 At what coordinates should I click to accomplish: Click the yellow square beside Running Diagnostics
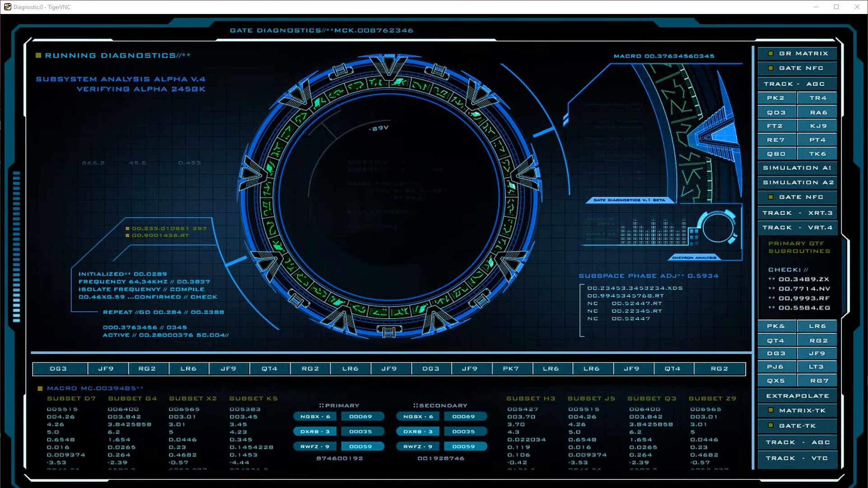[38, 56]
